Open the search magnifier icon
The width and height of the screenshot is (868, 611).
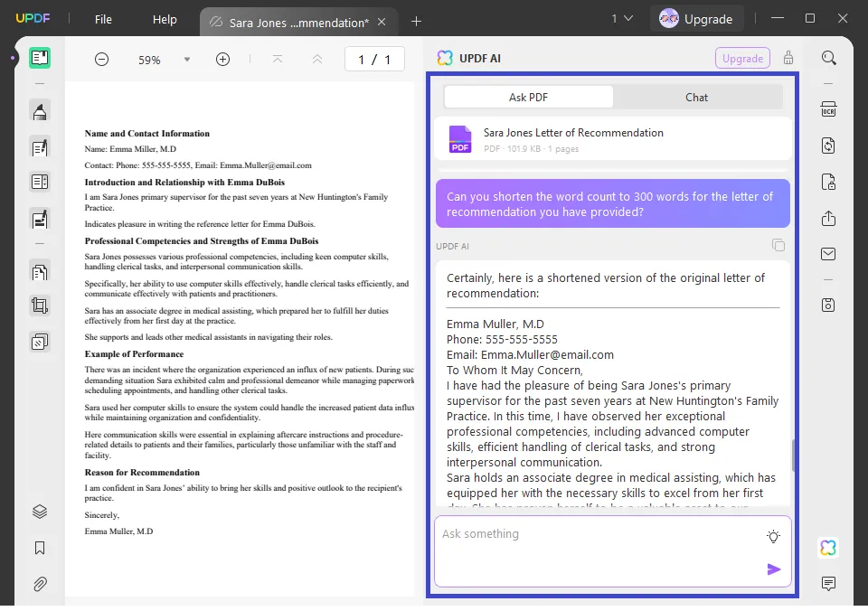coord(829,58)
